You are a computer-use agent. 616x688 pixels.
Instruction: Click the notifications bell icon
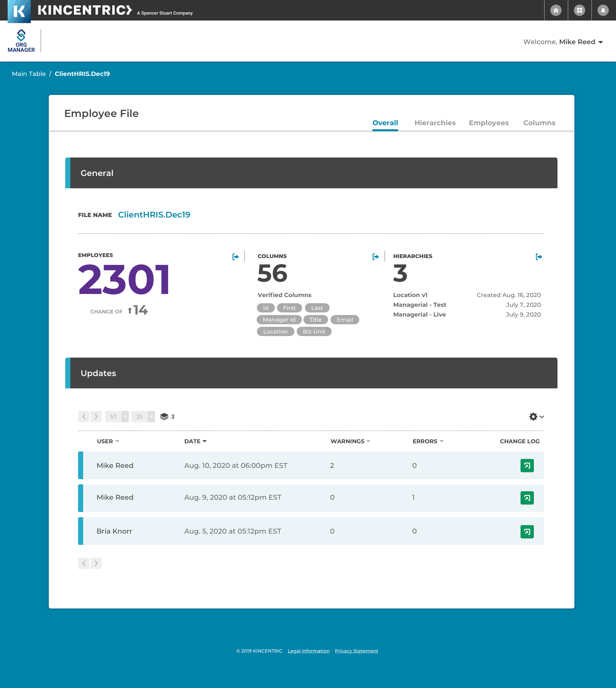coord(603,10)
